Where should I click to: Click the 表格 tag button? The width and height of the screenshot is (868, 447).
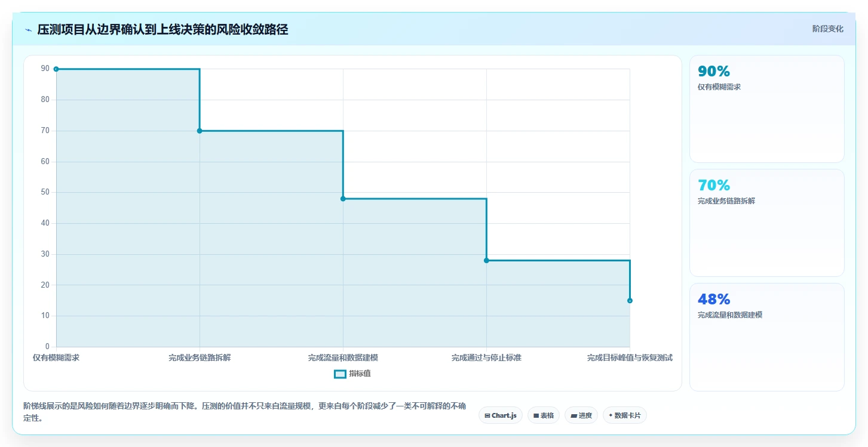544,415
